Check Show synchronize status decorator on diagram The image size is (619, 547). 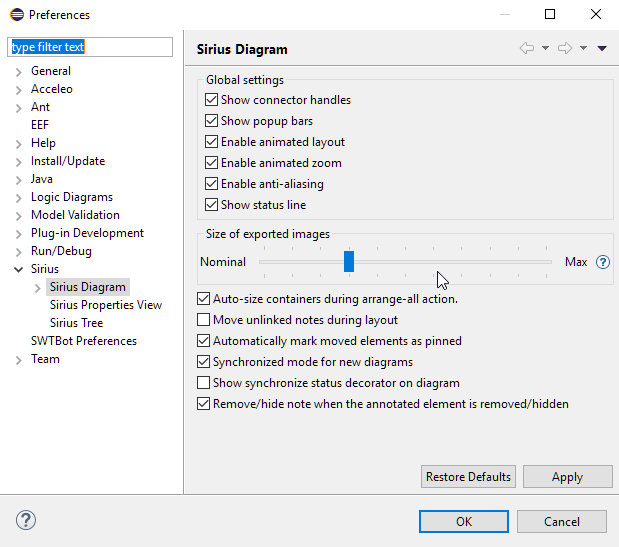(x=204, y=383)
